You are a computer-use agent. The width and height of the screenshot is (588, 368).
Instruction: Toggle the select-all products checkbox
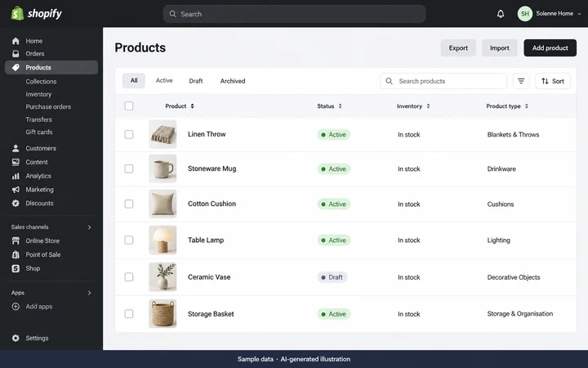[129, 105]
